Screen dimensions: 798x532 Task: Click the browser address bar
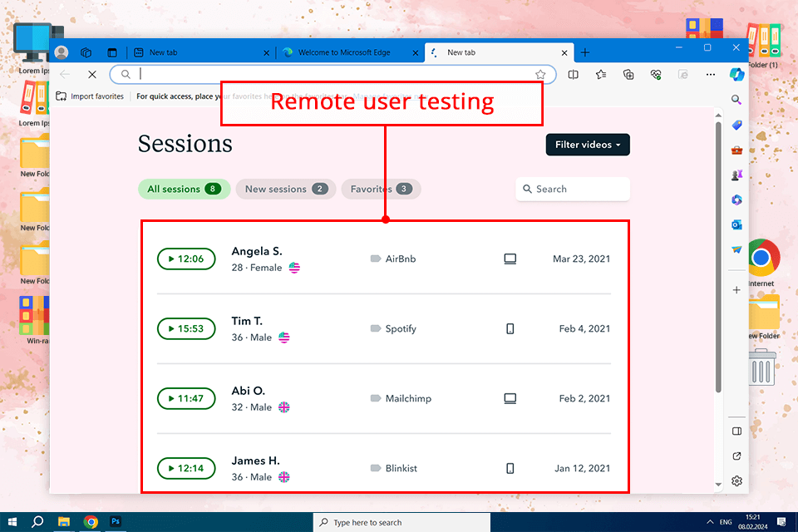pos(332,75)
